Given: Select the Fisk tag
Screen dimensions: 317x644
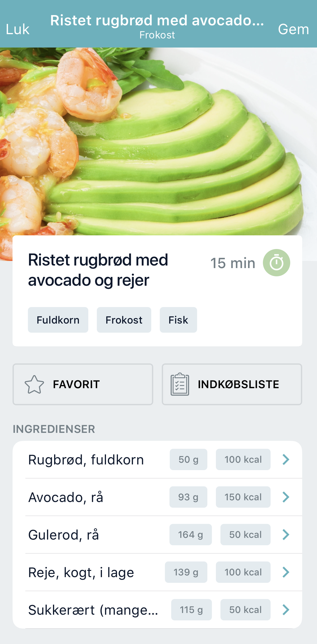Looking at the screenshot, I should (x=178, y=320).
